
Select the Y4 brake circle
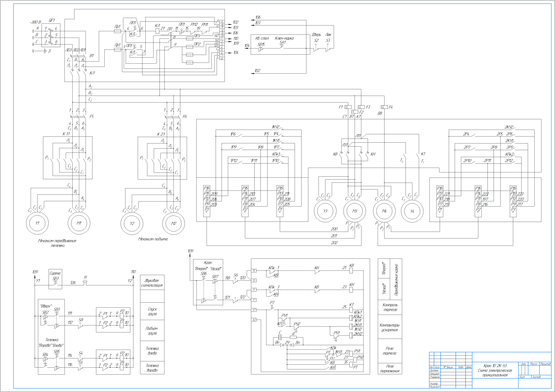click(x=412, y=211)
